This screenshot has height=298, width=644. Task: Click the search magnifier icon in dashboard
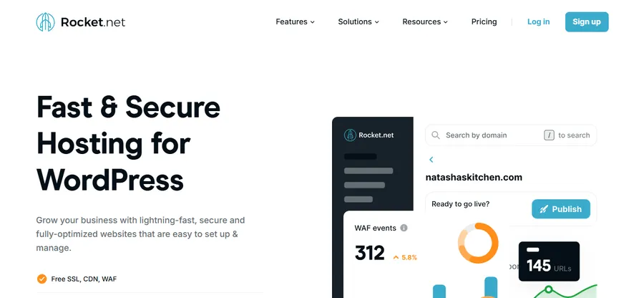click(436, 135)
